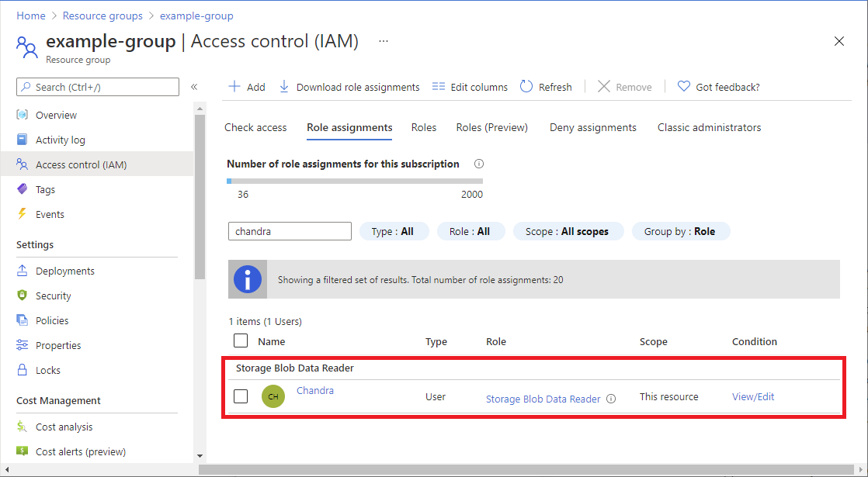Click the Policies icon

click(x=23, y=320)
